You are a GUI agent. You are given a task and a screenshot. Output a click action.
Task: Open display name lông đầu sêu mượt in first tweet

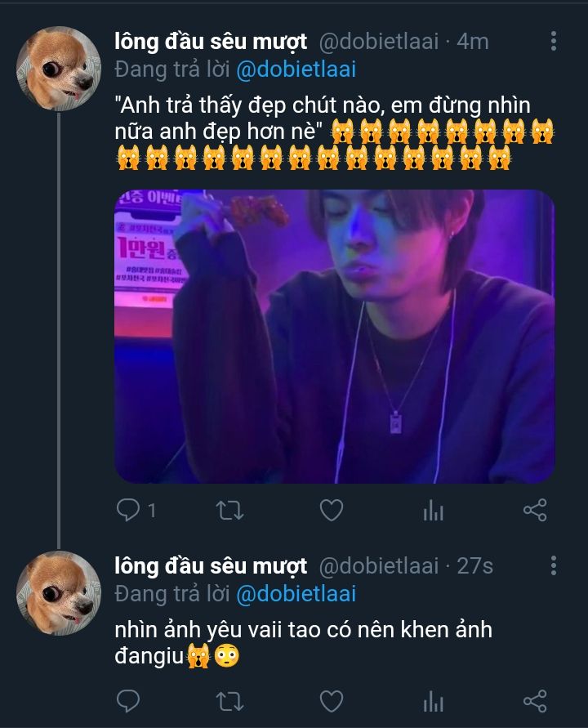pos(211,42)
